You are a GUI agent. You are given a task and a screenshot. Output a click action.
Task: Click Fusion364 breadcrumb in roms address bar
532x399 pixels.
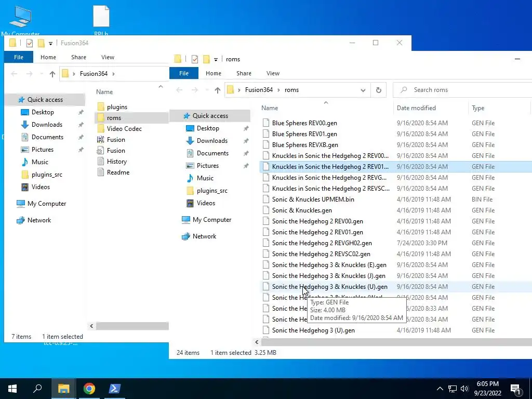pos(259,90)
